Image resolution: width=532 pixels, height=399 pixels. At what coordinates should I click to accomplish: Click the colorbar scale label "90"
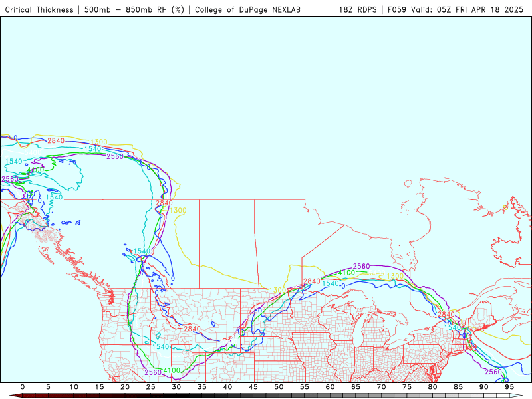(x=484, y=387)
